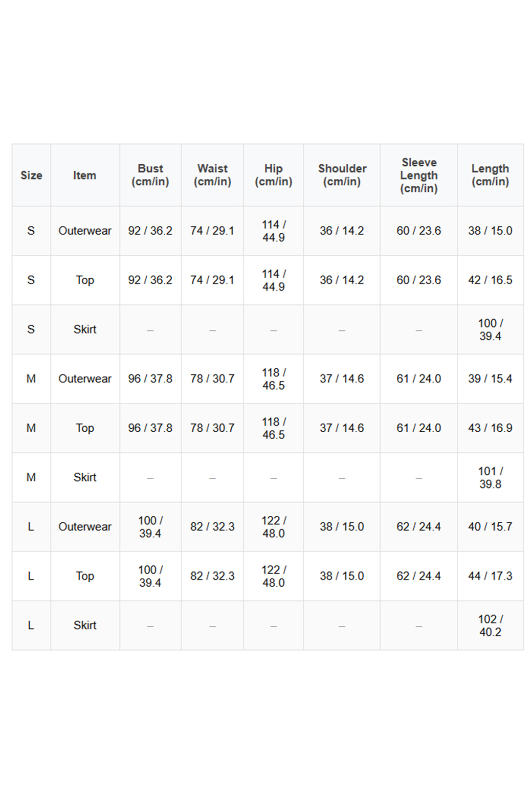Click the 102 / 40.2 skirt length cell
This screenshot has height=798, width=532.
[x=490, y=626]
